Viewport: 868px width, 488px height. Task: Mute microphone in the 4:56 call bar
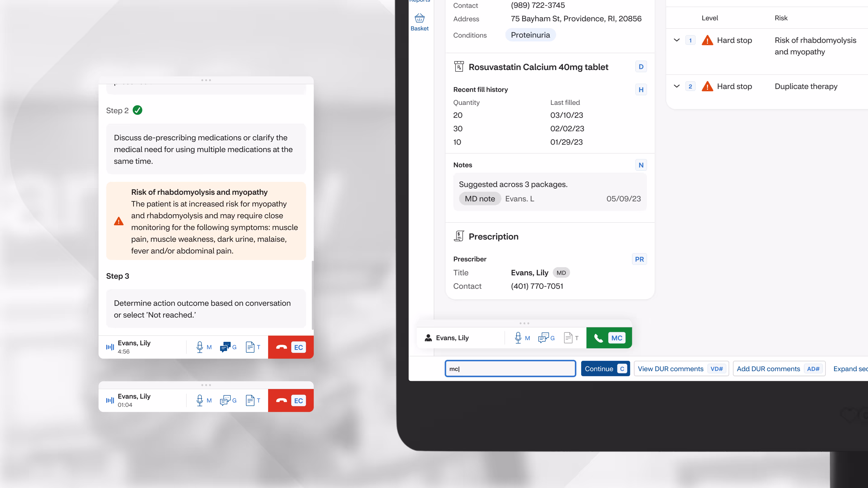point(200,347)
